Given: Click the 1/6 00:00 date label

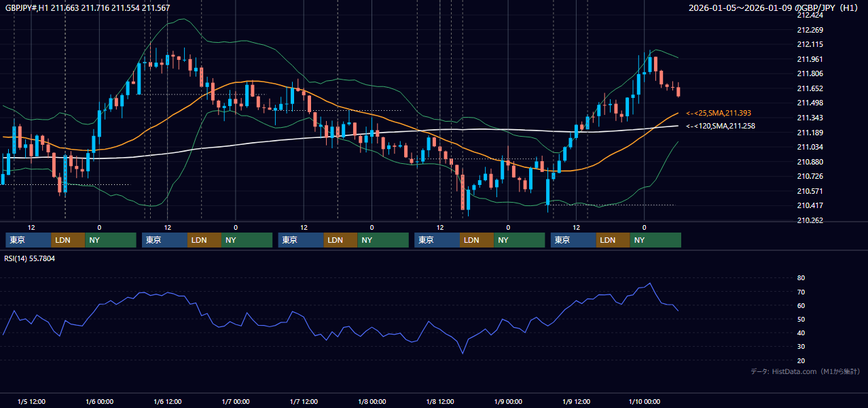Looking at the screenshot, I should [x=99, y=402].
